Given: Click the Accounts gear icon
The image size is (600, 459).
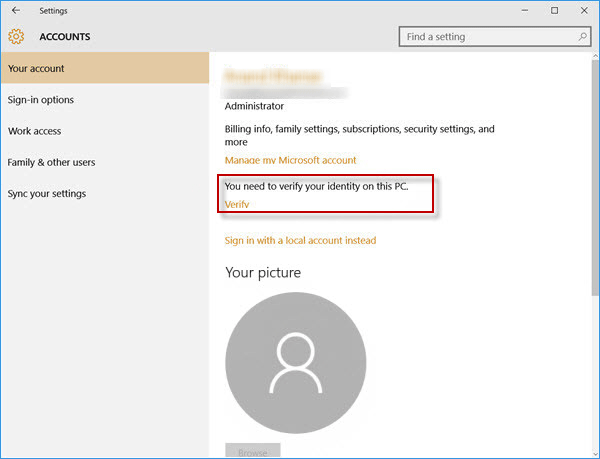Looking at the screenshot, I should click(x=16, y=37).
